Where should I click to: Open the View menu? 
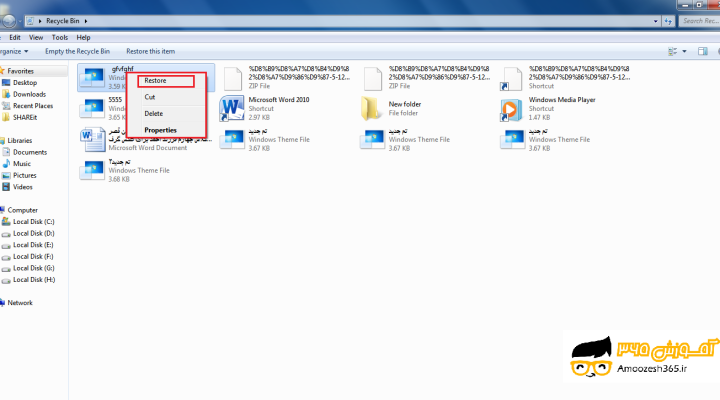(x=36, y=38)
